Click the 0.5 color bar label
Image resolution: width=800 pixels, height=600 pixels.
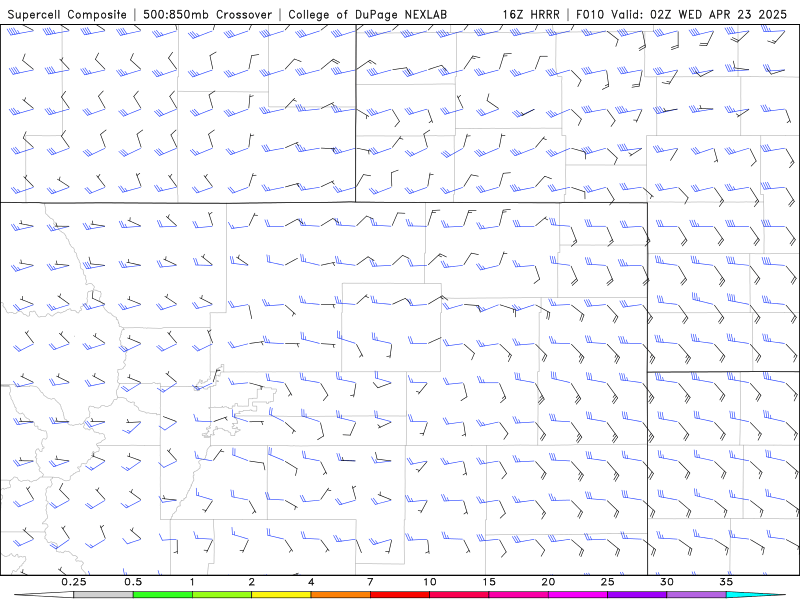click(x=133, y=582)
